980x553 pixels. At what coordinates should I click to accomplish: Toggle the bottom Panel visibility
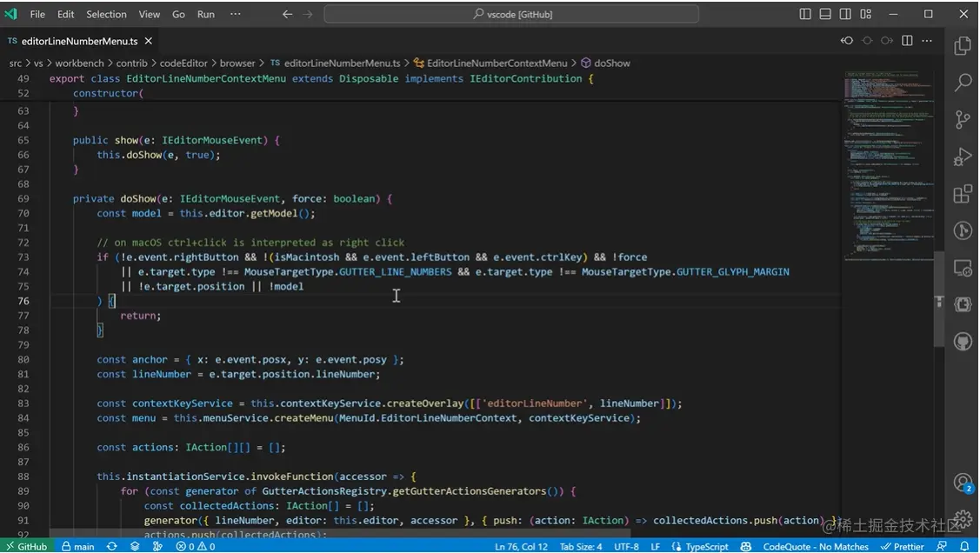tap(825, 14)
